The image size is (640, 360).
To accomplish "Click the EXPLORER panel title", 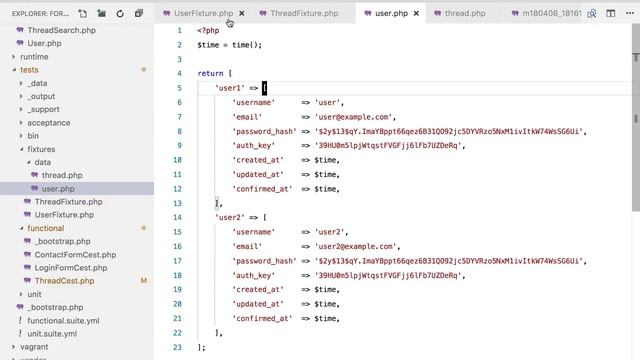I will [x=40, y=14].
